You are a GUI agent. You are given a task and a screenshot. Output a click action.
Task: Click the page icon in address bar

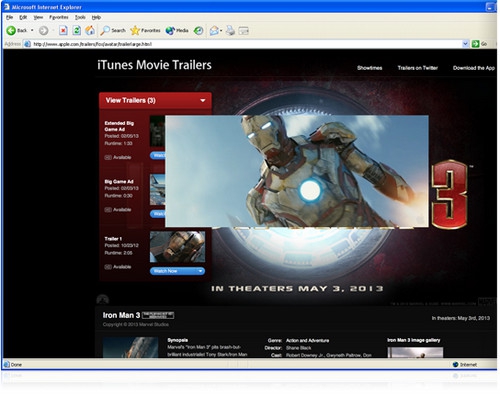click(x=27, y=44)
